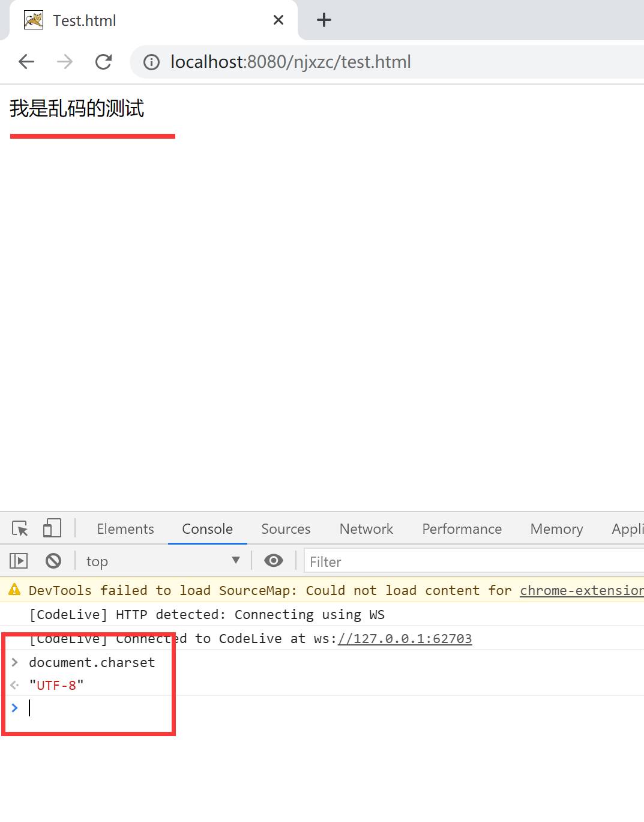This screenshot has width=644, height=822.
Task: Click the Chinese page text 我是乱码的测试
Action: tap(77, 109)
